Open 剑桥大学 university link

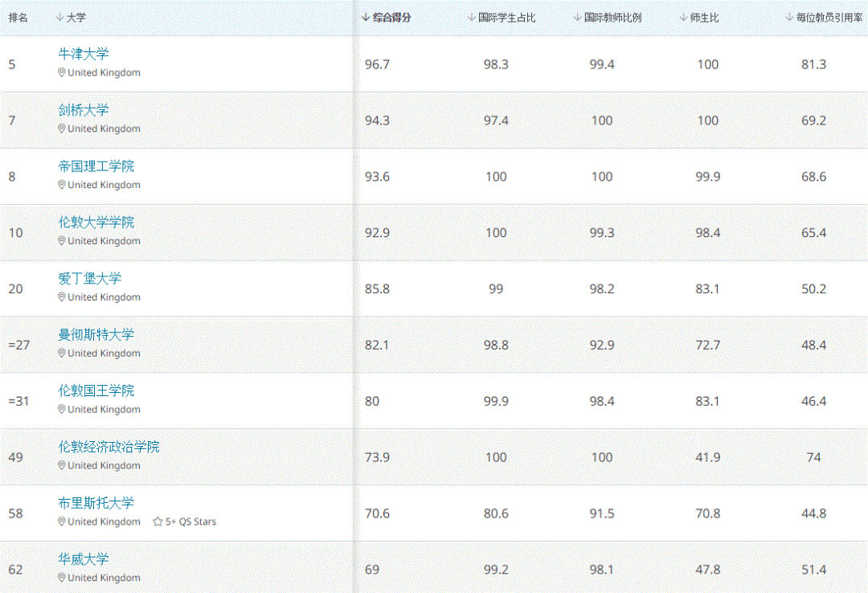(x=84, y=110)
